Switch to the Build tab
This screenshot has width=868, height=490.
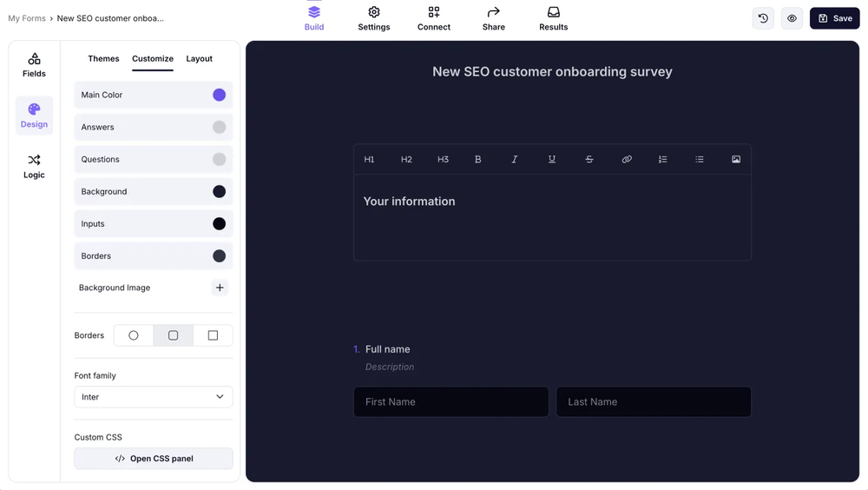click(x=314, y=18)
